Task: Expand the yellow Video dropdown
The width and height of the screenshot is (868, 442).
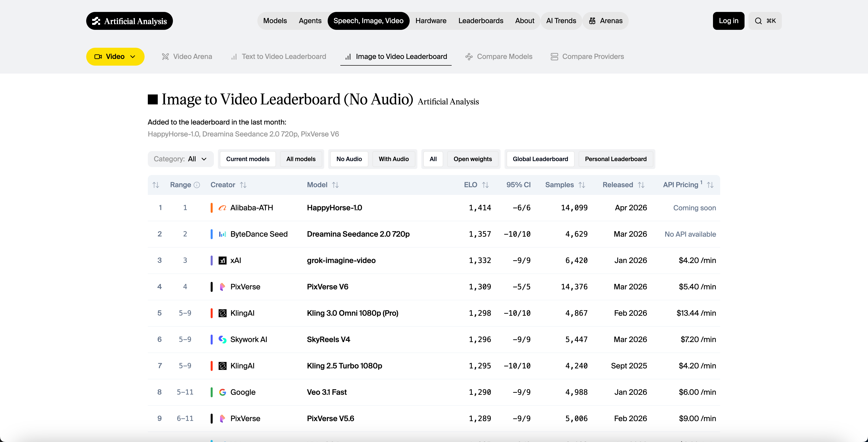Action: (115, 57)
